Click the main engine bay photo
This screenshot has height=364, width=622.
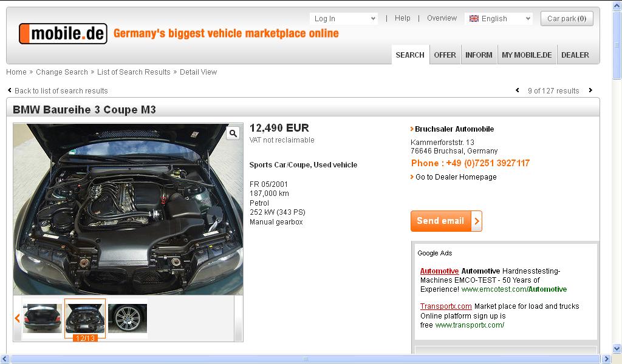pyautogui.click(x=128, y=209)
